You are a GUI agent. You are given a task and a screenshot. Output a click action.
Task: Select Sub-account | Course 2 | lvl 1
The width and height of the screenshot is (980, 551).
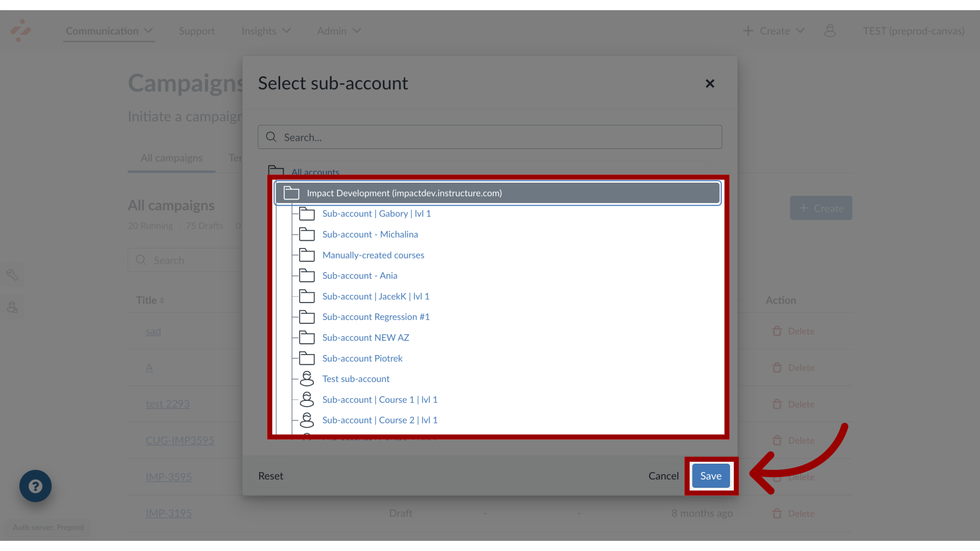point(380,420)
